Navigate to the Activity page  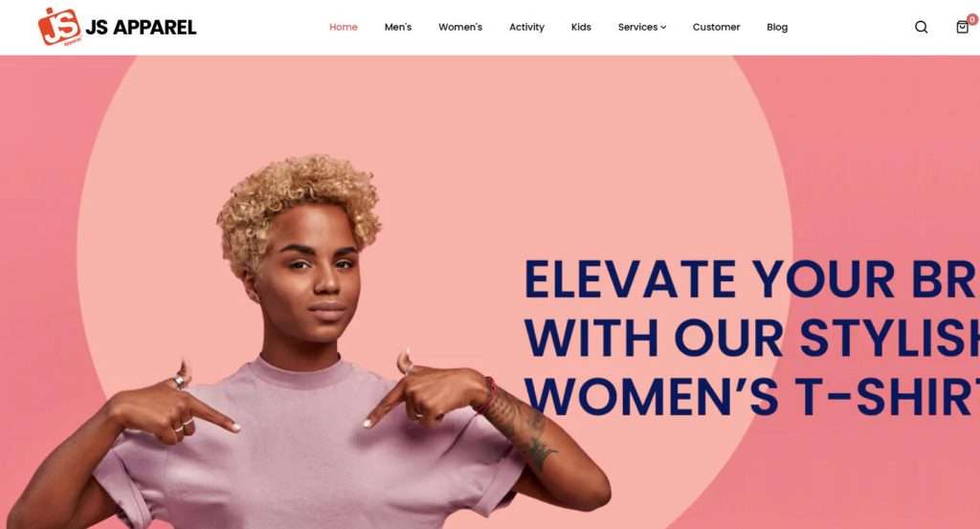click(526, 27)
